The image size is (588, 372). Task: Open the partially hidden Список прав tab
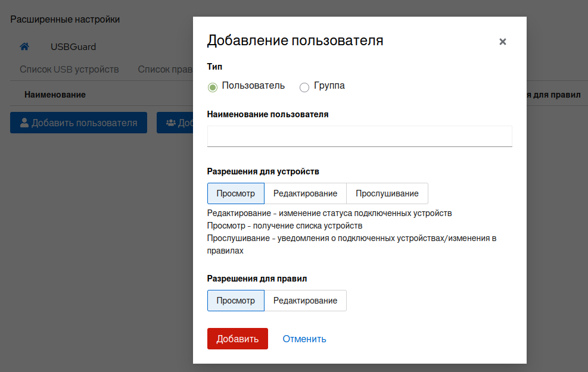165,69
